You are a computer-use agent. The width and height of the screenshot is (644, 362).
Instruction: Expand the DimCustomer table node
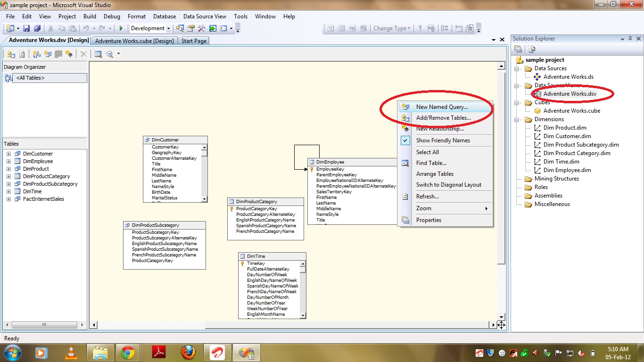click(x=8, y=154)
